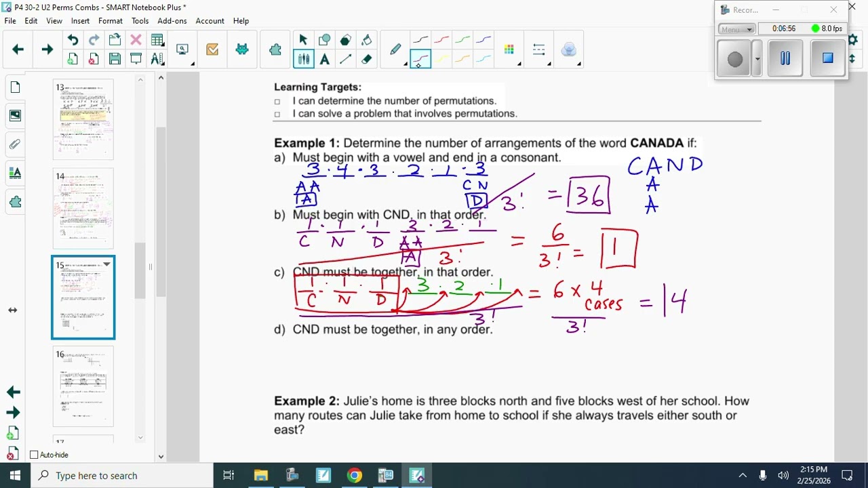Show the screen shade tool
Viewport: 868px width, 488px height.
(x=136, y=59)
